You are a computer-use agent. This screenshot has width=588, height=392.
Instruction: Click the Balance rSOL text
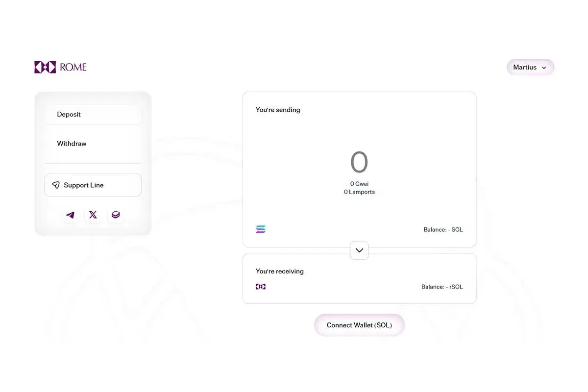442,287
